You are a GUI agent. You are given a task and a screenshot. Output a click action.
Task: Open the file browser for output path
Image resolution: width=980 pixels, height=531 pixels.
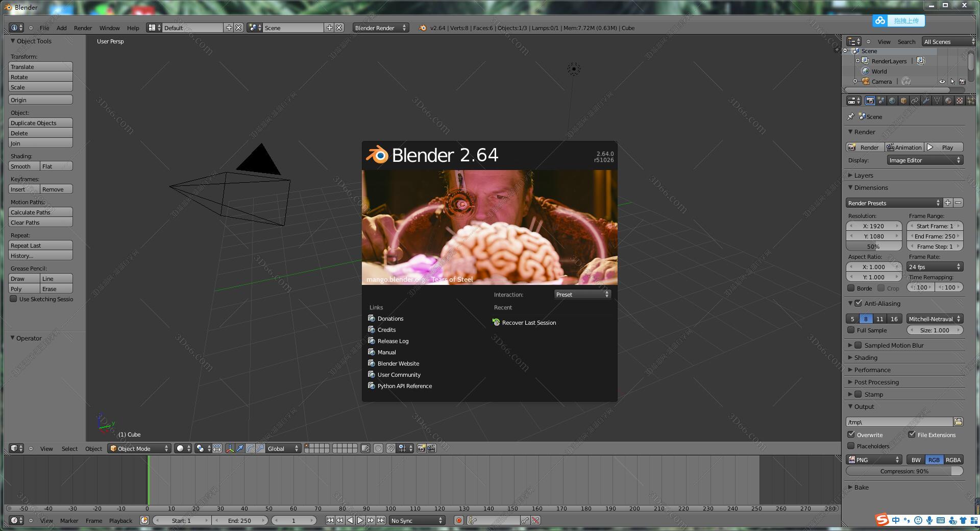pyautogui.click(x=958, y=422)
